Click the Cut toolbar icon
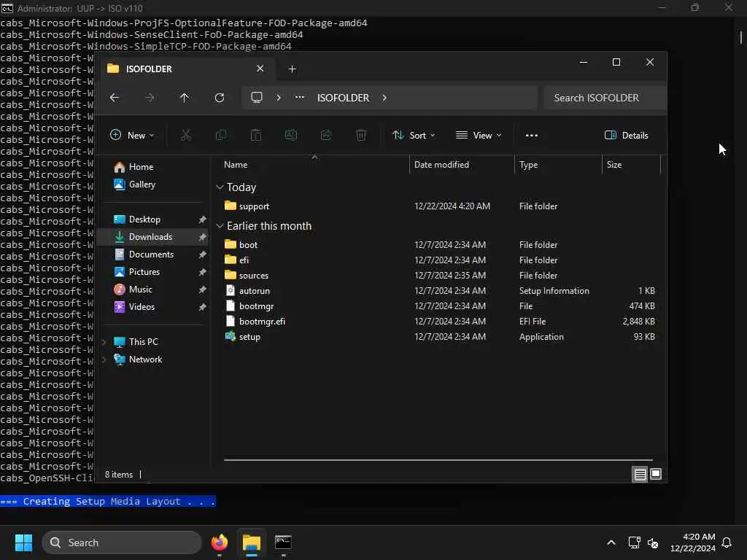Image resolution: width=747 pixels, height=560 pixels. pyautogui.click(x=186, y=135)
